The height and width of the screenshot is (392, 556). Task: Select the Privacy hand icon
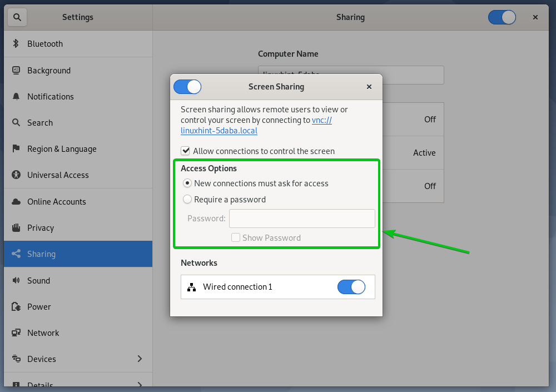[16, 227]
